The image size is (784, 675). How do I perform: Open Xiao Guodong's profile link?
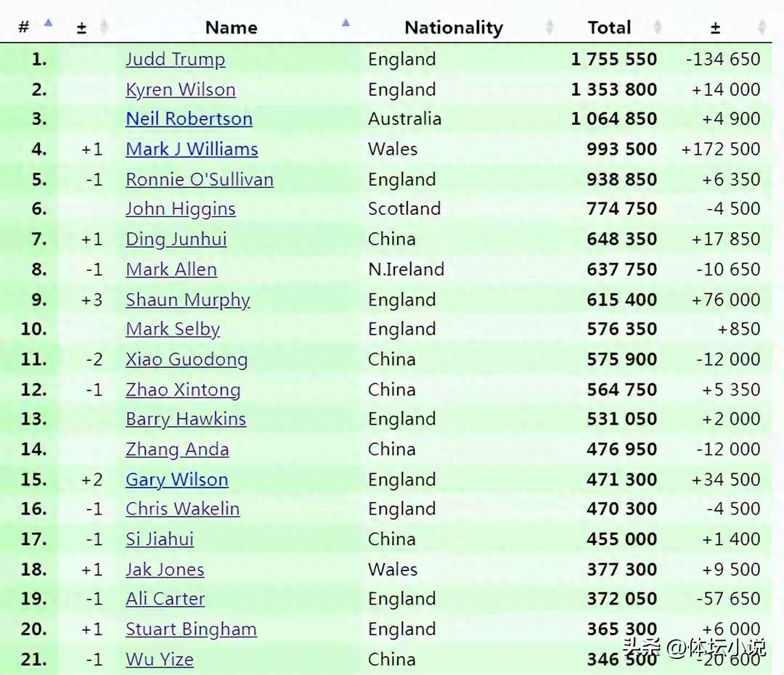(x=187, y=359)
